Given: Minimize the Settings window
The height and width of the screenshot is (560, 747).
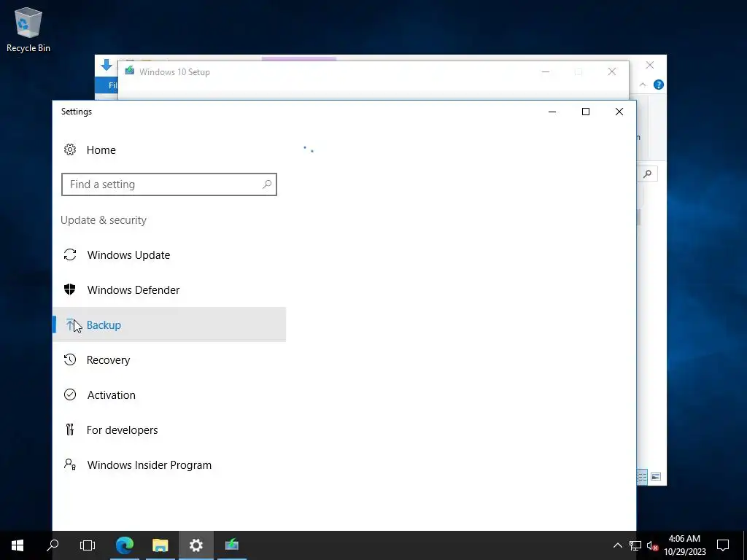Looking at the screenshot, I should pos(552,112).
